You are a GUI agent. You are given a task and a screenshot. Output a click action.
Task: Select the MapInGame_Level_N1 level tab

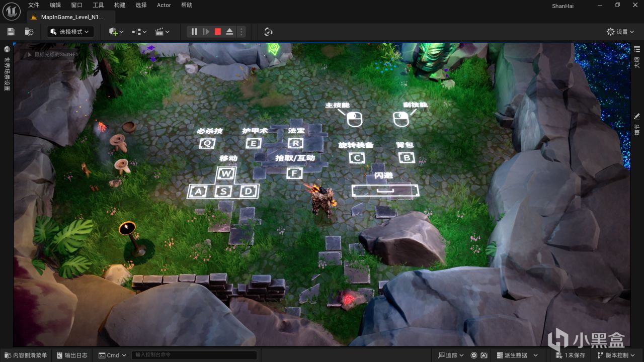(71, 17)
